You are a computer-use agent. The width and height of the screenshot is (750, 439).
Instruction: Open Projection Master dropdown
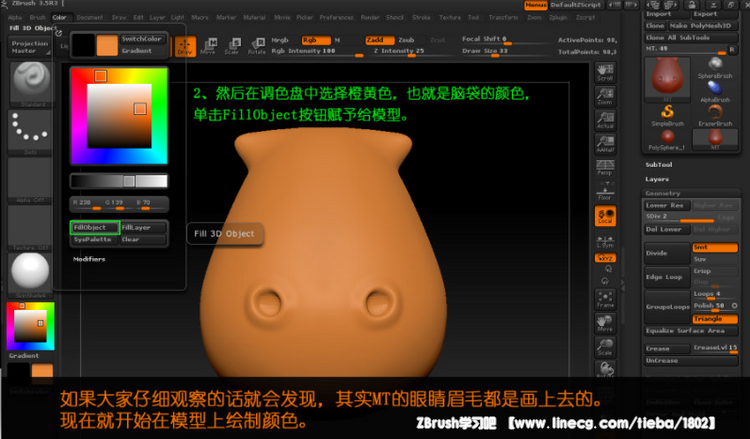click(30, 47)
